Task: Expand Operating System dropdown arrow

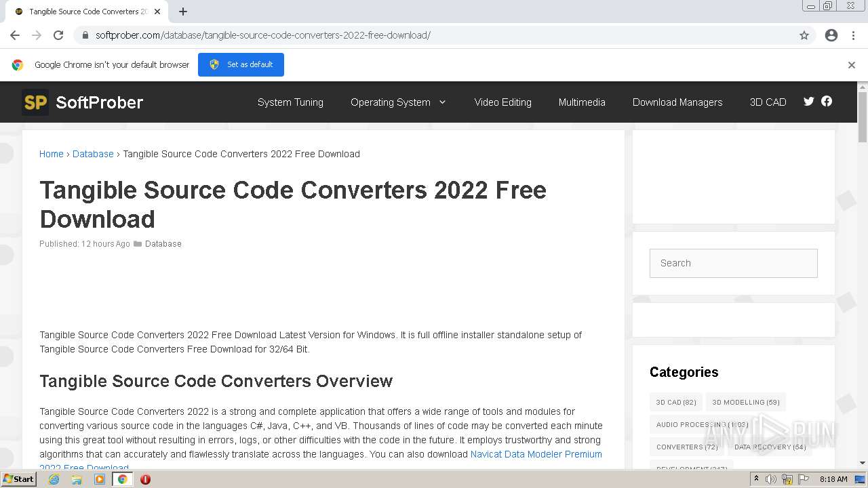Action: coord(443,102)
